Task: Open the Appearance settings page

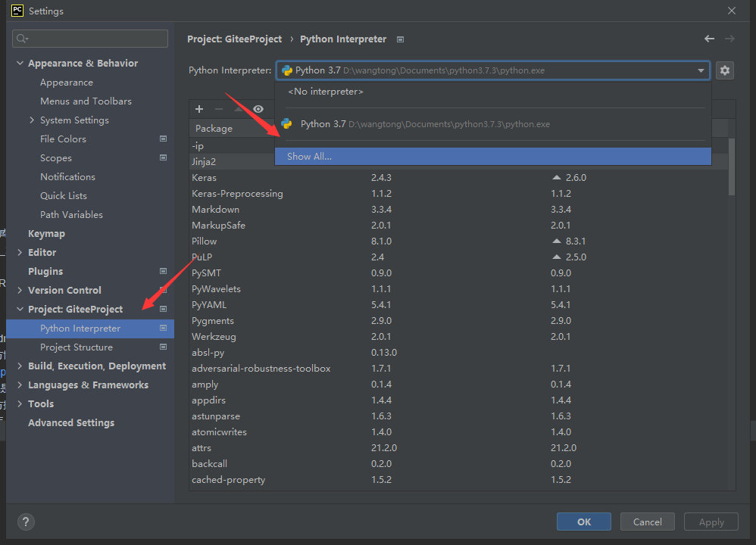Action: click(67, 83)
